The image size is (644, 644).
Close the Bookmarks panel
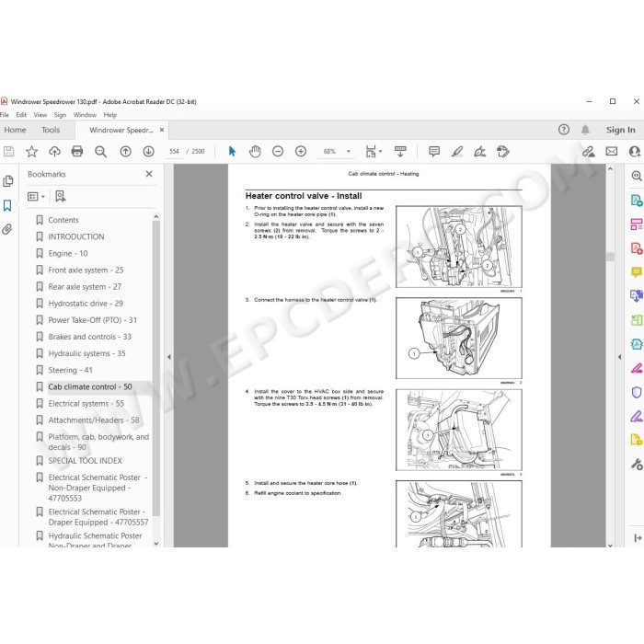[x=149, y=174]
